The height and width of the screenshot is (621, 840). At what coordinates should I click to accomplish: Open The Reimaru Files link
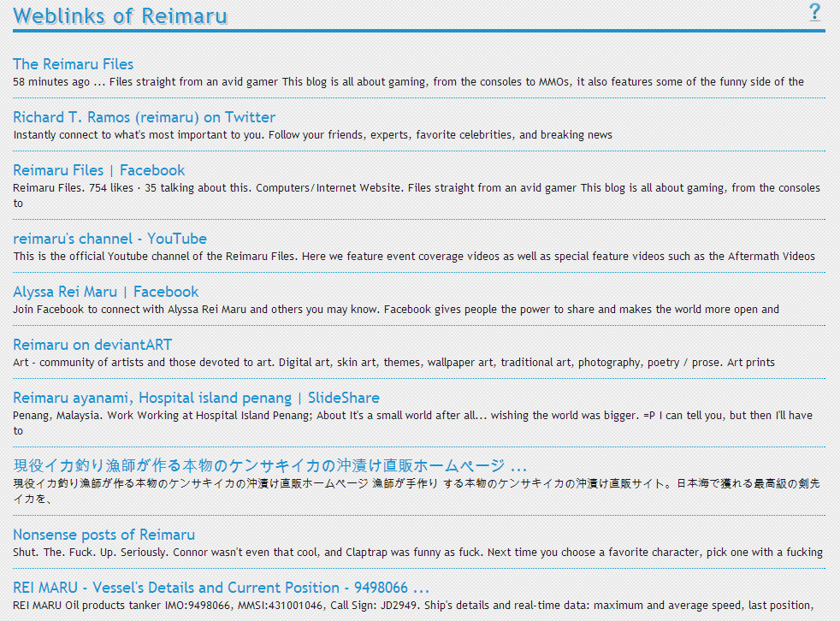point(73,64)
